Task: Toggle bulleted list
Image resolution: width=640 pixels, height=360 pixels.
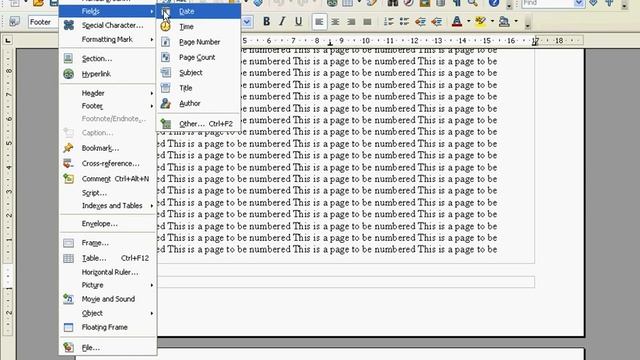Action: click(x=404, y=22)
